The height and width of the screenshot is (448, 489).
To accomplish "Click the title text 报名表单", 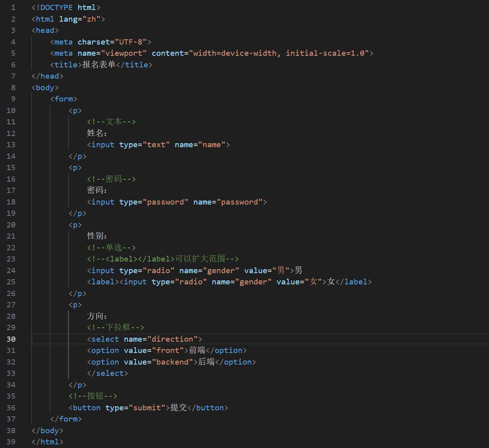I will (99, 65).
